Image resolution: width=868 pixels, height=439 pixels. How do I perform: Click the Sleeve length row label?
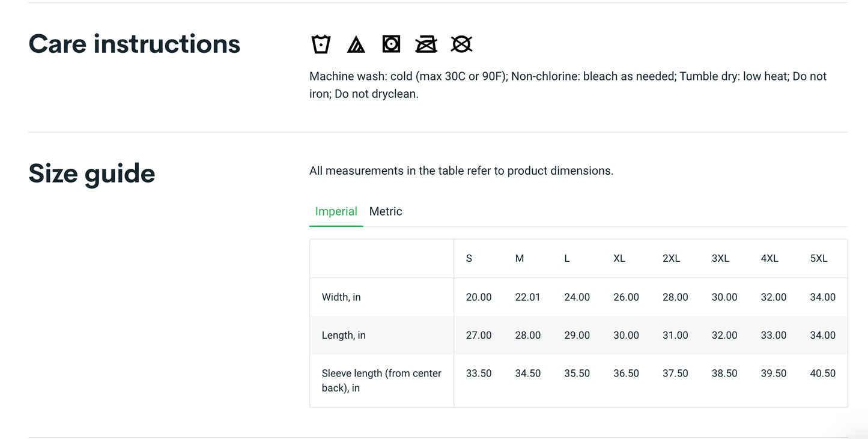click(x=381, y=380)
